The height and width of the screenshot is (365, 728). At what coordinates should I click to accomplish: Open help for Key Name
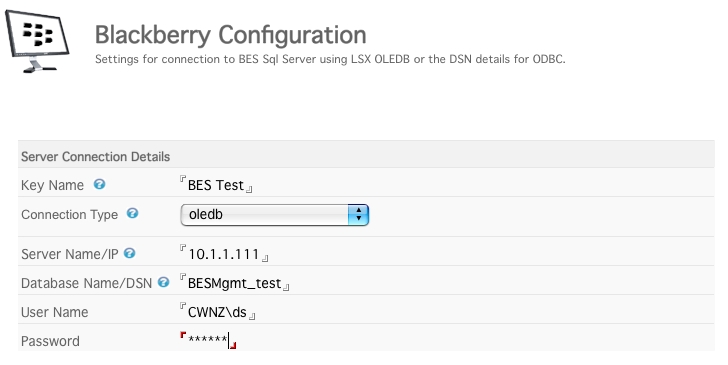[x=99, y=184]
